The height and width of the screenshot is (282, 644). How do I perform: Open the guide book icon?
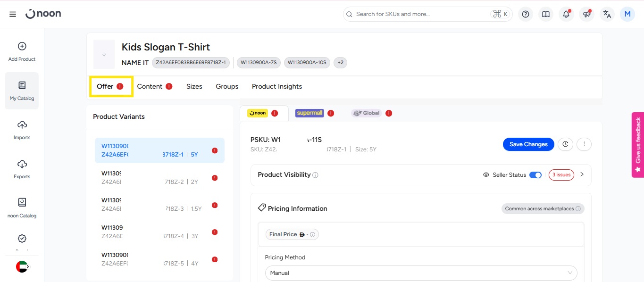pos(546,14)
